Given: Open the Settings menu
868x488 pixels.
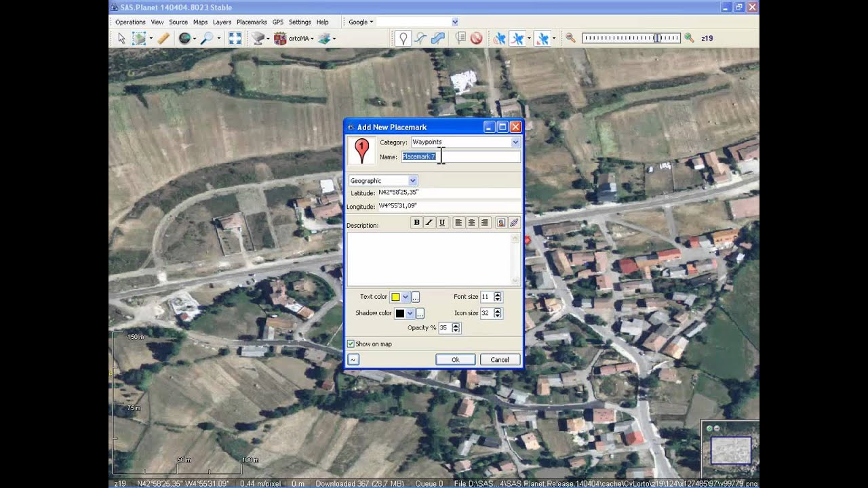Looking at the screenshot, I should (300, 22).
